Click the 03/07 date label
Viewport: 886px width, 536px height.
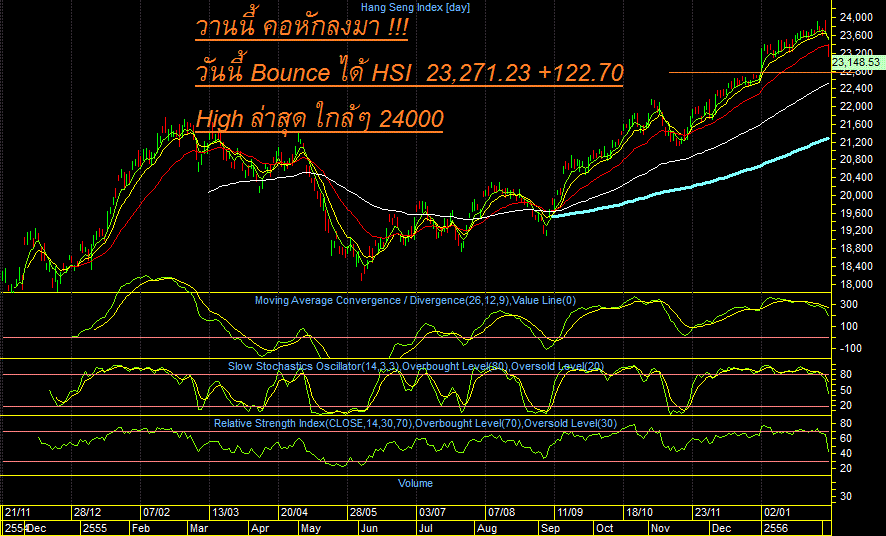(432, 512)
